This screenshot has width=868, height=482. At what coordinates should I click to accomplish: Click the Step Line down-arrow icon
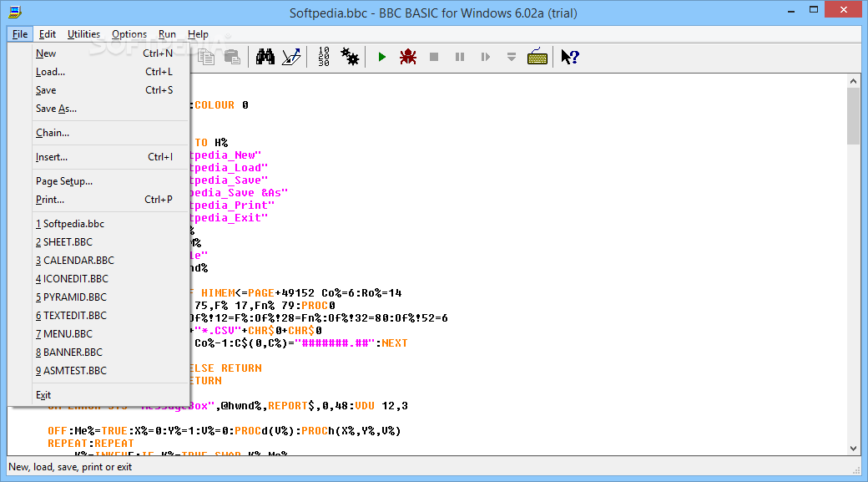[x=512, y=57]
